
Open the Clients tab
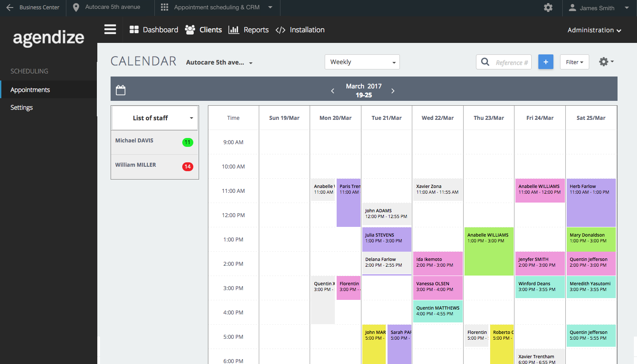coord(203,30)
